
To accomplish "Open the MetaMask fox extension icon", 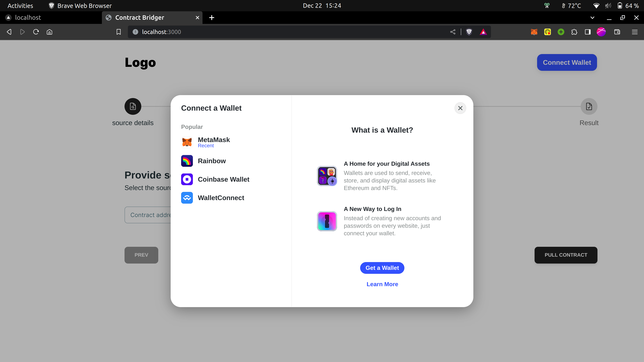I will click(x=534, y=32).
